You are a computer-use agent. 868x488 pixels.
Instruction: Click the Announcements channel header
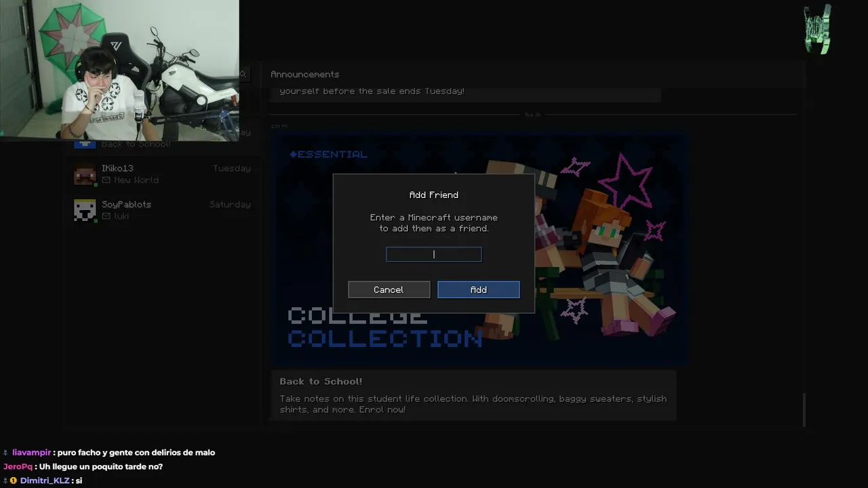click(x=304, y=74)
